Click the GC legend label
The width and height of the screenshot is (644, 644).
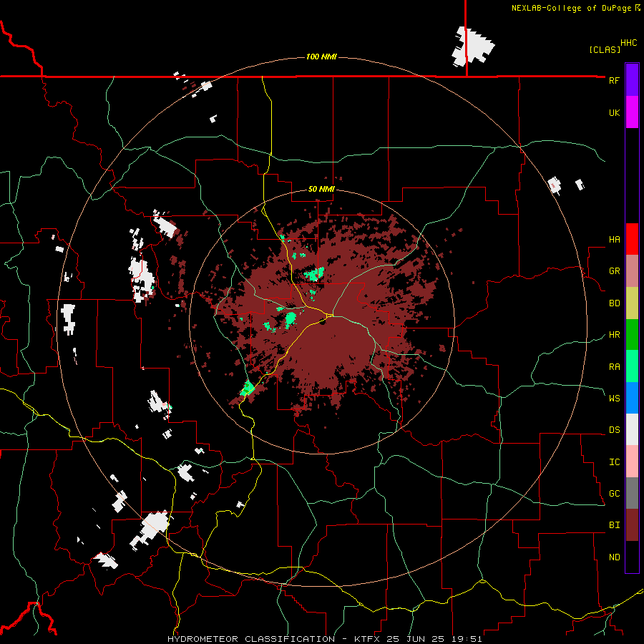614,494
